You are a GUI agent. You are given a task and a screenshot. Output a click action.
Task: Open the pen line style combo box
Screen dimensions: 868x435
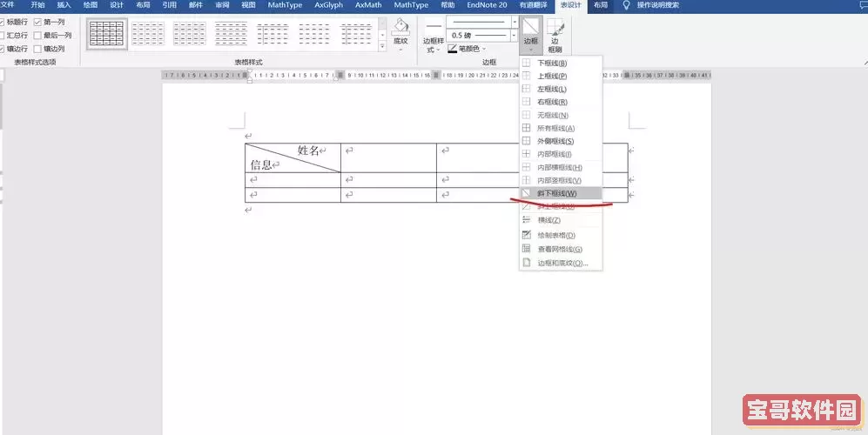coord(482,22)
